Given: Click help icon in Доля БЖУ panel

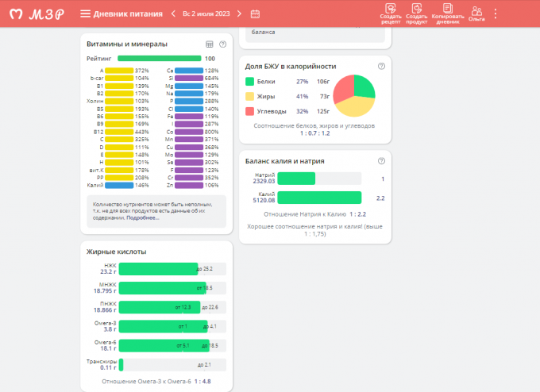Looking at the screenshot, I should (x=381, y=66).
